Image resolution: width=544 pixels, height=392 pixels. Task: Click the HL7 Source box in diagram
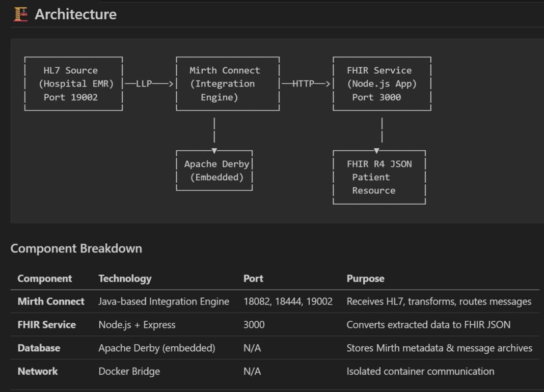click(x=73, y=83)
